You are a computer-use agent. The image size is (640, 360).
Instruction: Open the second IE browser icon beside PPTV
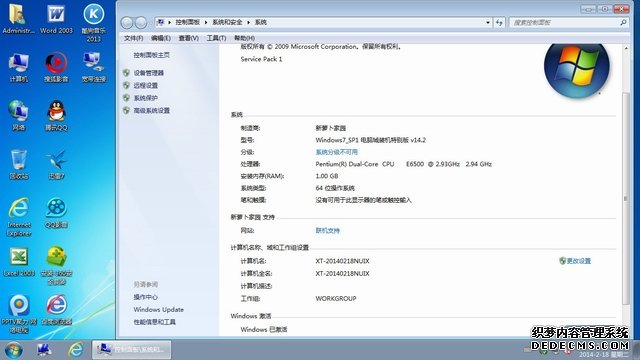pyautogui.click(x=56, y=310)
